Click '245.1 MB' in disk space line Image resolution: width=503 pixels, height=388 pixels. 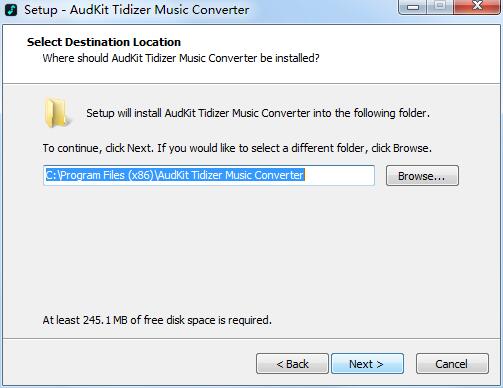click(x=105, y=320)
